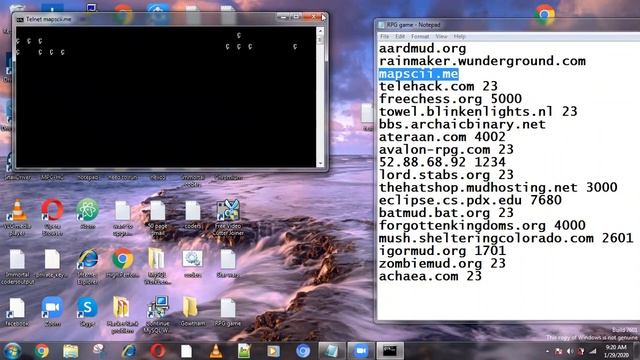Launch Internet Explorer from the taskbar

tap(129, 351)
